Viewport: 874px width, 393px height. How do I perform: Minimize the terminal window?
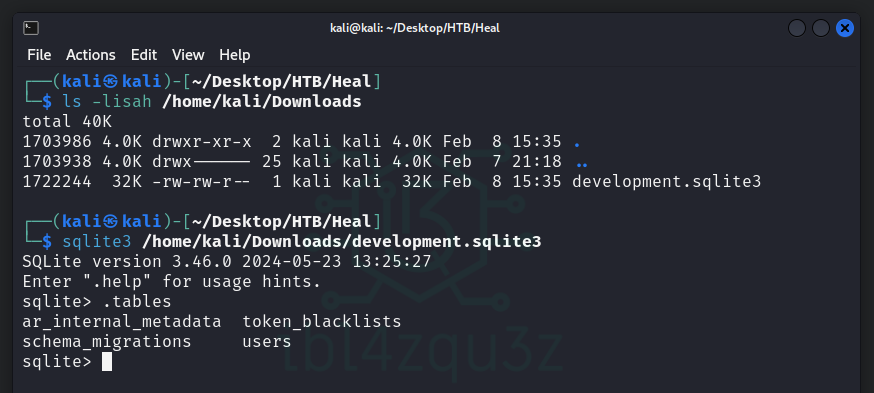(x=797, y=28)
